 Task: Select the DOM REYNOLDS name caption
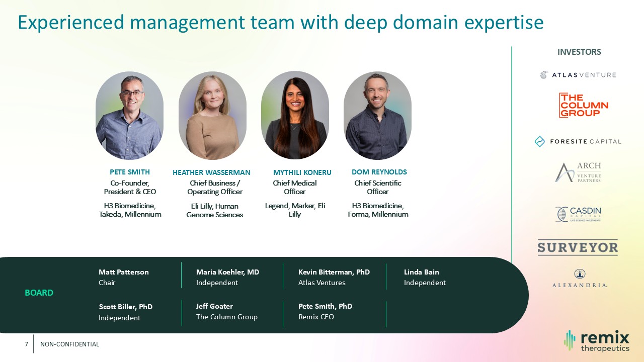pos(379,172)
